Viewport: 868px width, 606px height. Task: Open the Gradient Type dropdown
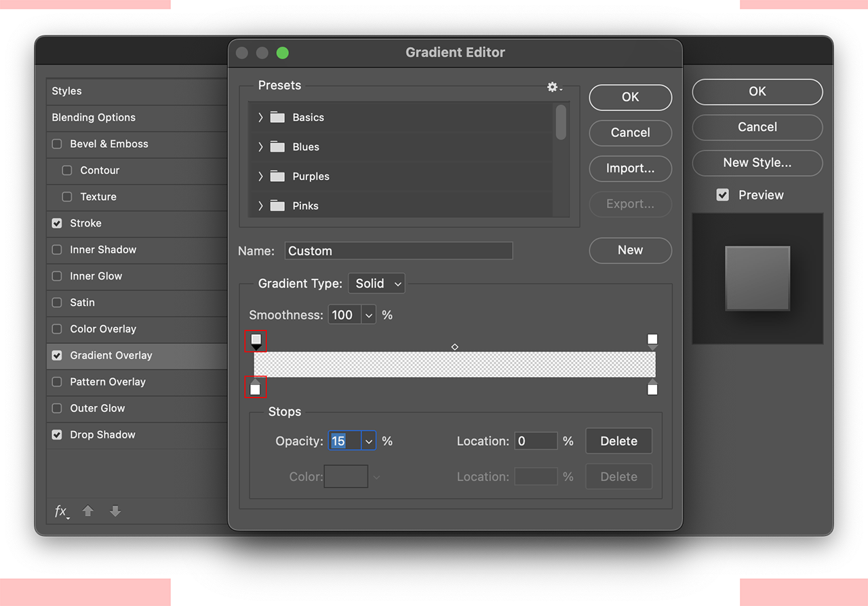pyautogui.click(x=376, y=284)
